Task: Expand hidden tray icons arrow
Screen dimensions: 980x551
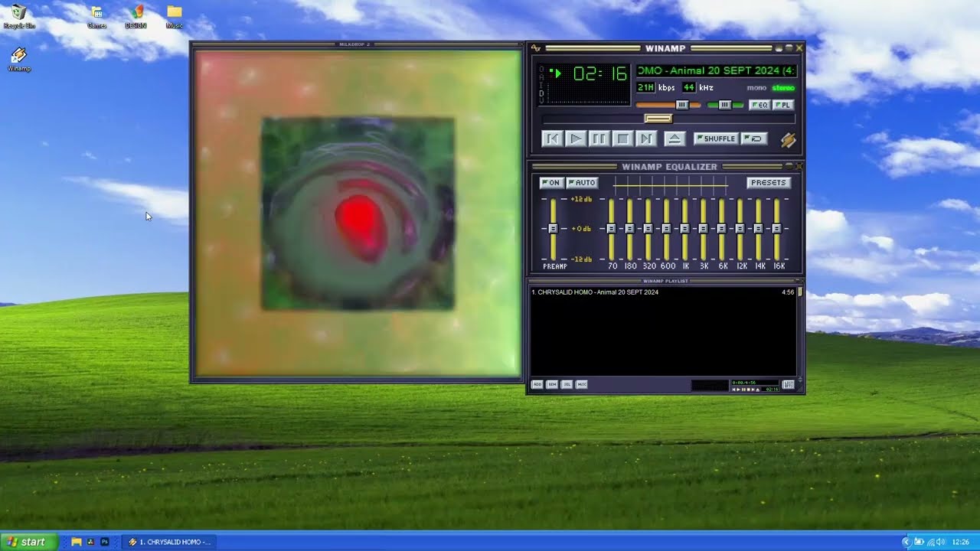Action: pos(906,542)
